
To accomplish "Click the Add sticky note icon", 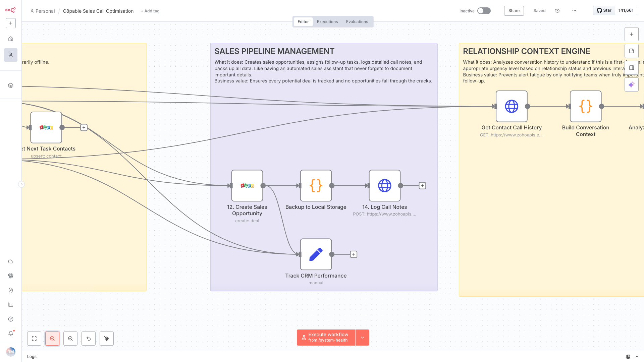I will click(x=632, y=51).
